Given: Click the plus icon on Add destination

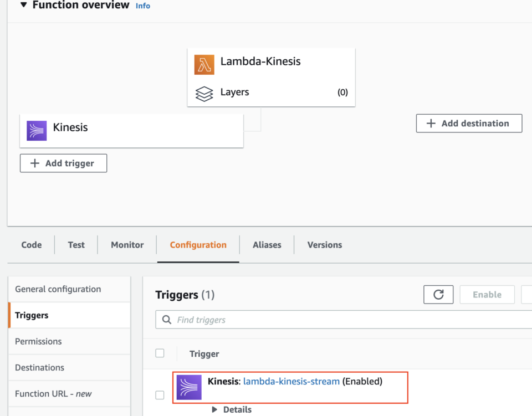Looking at the screenshot, I should 431,123.
